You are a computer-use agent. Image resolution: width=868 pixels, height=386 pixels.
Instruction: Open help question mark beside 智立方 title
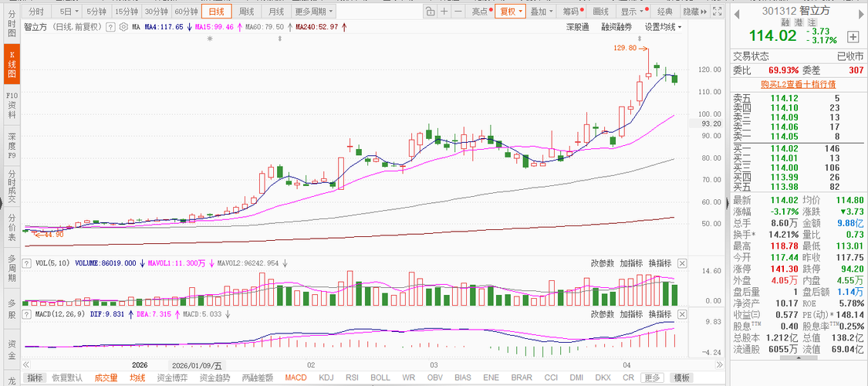coord(110,26)
